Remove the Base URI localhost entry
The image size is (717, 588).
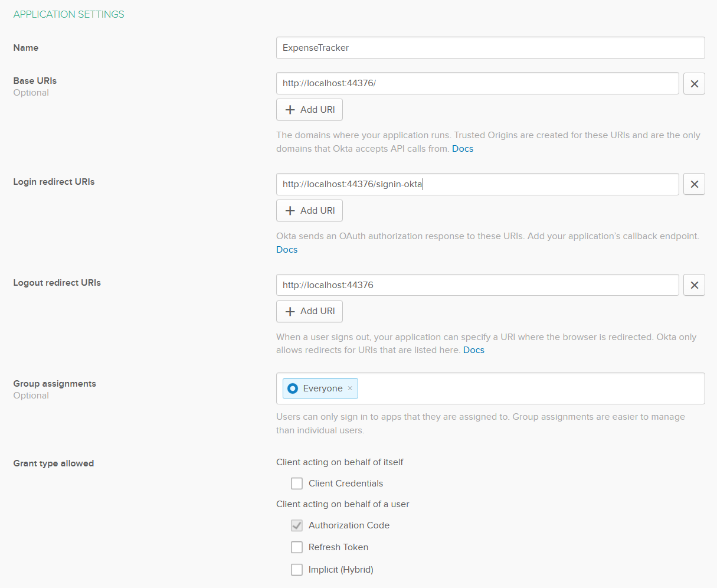[694, 84]
